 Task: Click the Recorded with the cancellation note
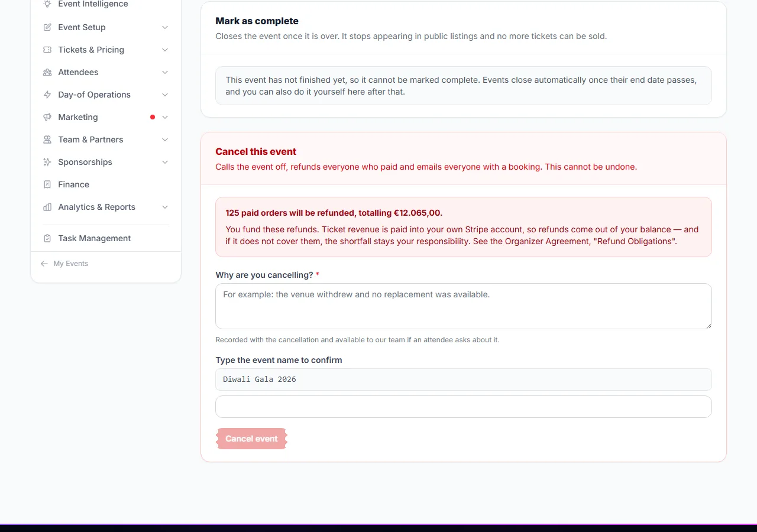(357, 340)
